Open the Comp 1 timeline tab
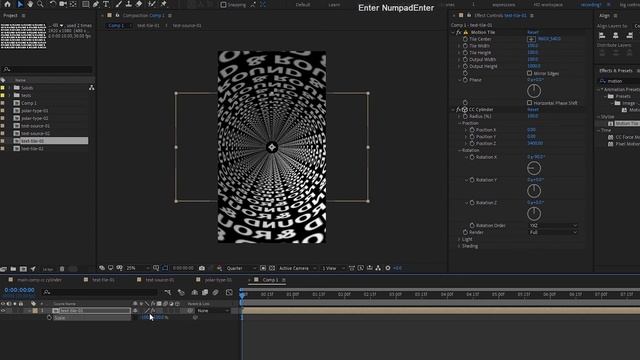Viewport: 640px width, 360px height. pos(270,280)
